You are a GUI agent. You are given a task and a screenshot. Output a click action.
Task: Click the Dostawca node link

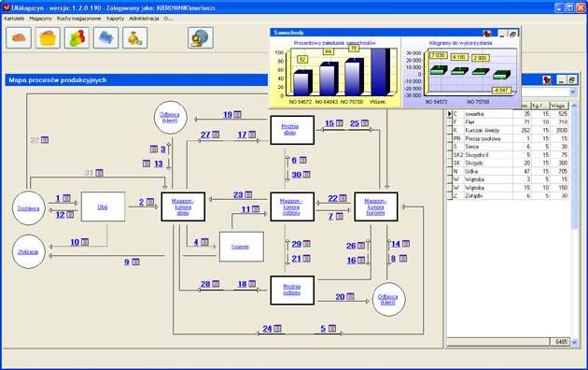pyautogui.click(x=29, y=208)
